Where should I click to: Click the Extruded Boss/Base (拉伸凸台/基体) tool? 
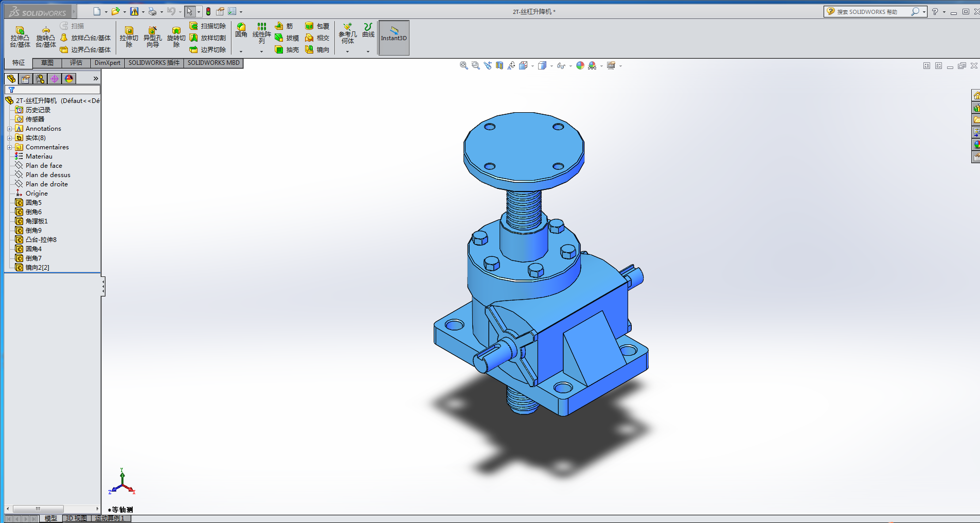20,37
